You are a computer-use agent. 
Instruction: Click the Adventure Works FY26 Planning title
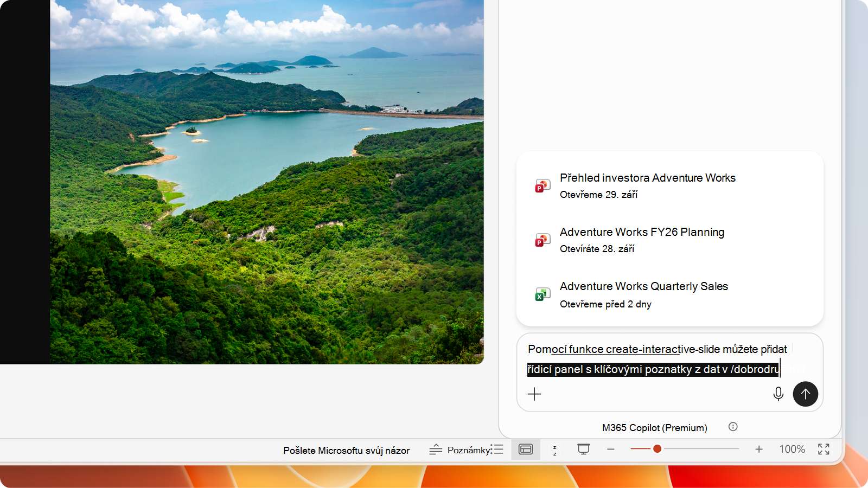[x=642, y=232]
